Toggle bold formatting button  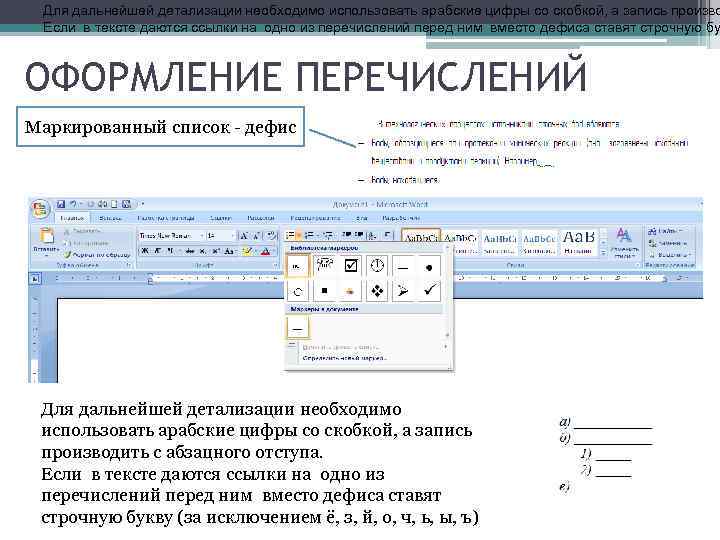pyautogui.click(x=145, y=251)
